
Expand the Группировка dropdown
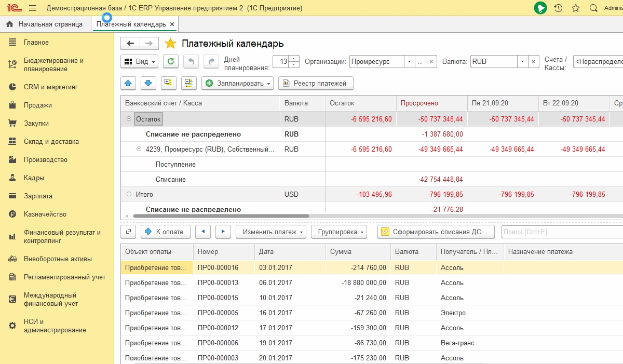coord(338,232)
